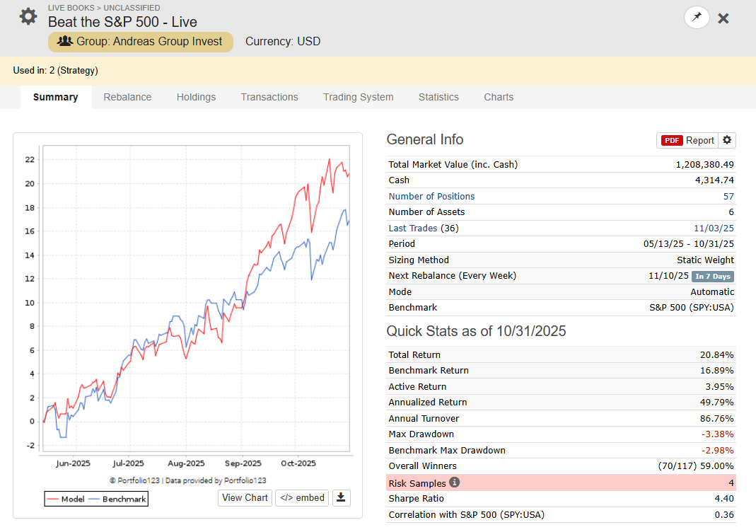Screen dimensions: 756x532
Task: Click the Benchmark Max Drawdown value -2.98%
Action: coord(717,450)
